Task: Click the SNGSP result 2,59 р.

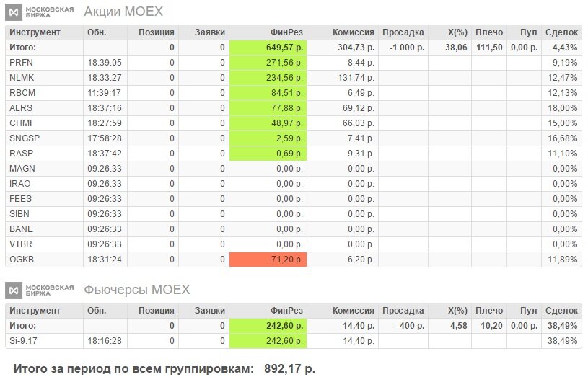Action: tap(289, 138)
